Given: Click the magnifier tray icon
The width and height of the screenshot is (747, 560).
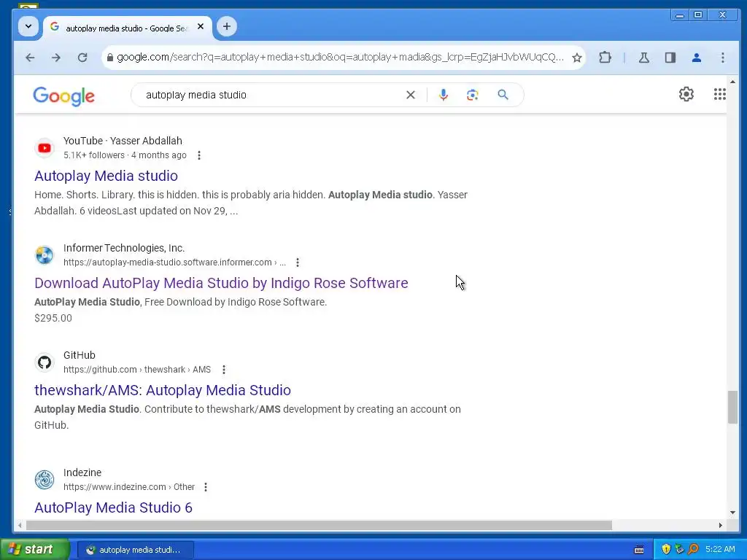Looking at the screenshot, I should (x=693, y=550).
